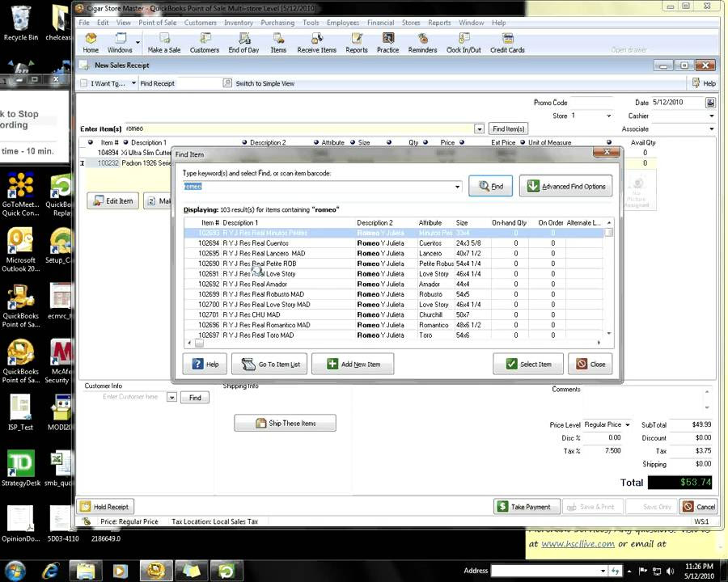728x582 pixels.
Task: Open the Associate dropdown
Action: [711, 129]
